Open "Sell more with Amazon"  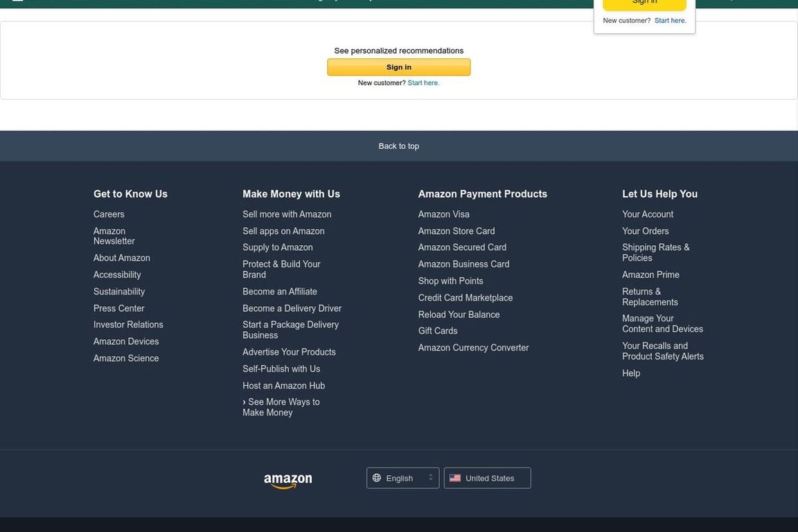pos(287,214)
